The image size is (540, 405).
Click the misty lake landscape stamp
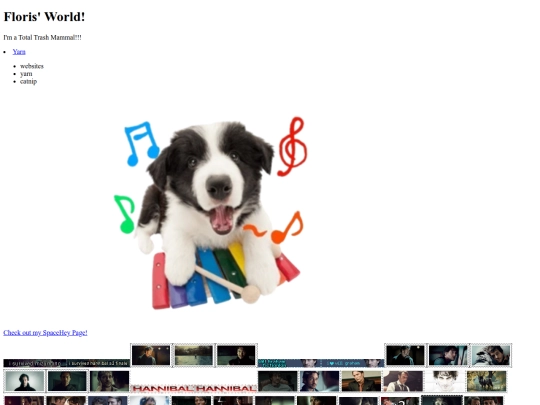tap(194, 355)
